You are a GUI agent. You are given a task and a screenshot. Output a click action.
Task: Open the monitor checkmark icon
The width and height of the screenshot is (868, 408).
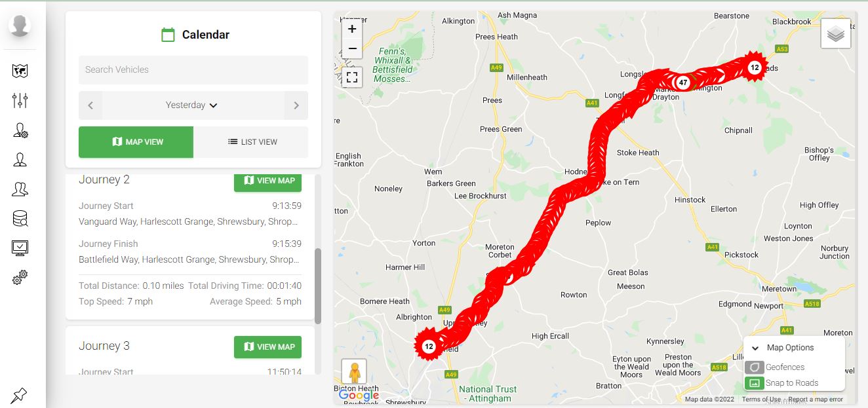[x=20, y=248]
